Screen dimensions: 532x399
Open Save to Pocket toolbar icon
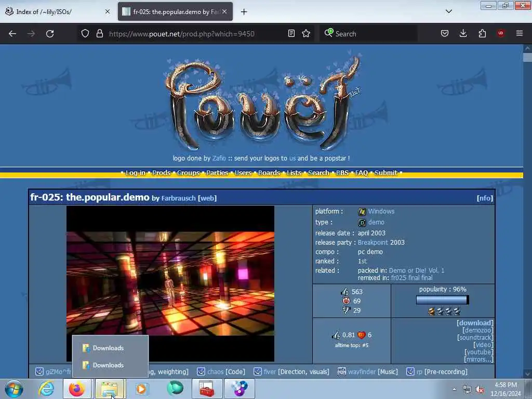pyautogui.click(x=445, y=34)
